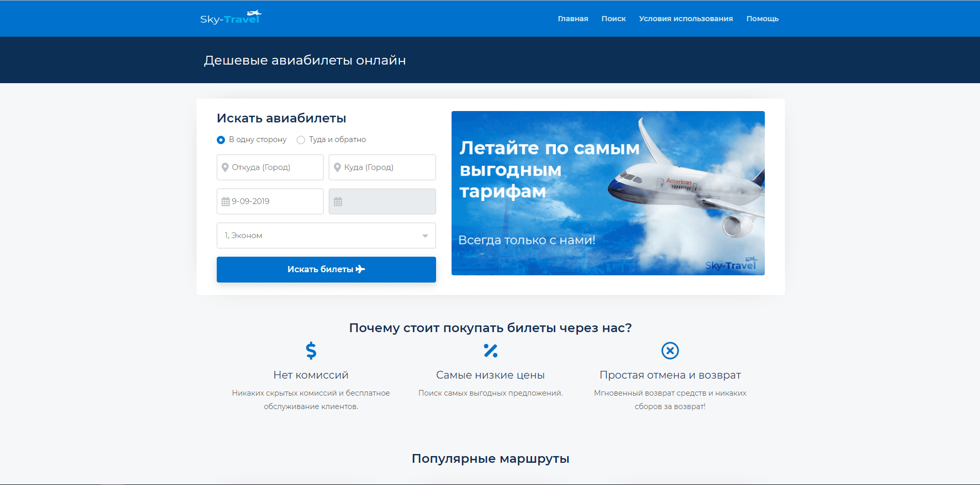Click the percent icon above Самые низкие цены
980x485 pixels.
[x=490, y=351]
